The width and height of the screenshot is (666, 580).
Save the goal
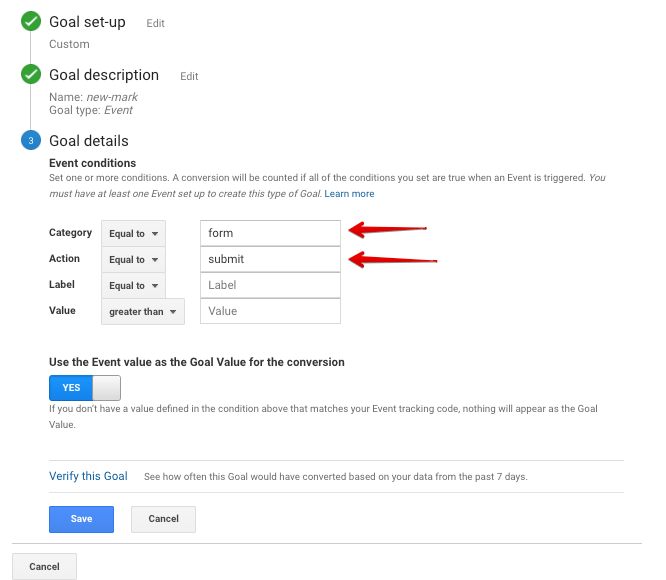pyautogui.click(x=82, y=519)
